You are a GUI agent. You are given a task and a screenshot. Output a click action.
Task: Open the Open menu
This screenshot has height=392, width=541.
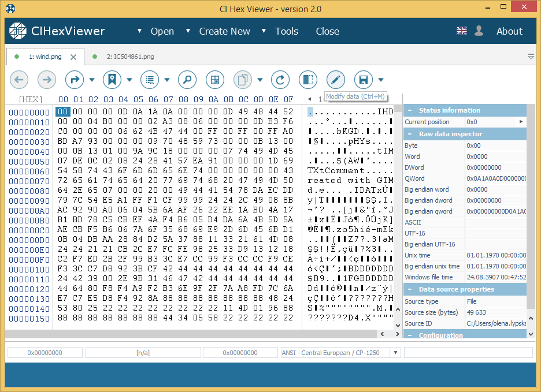pos(162,31)
